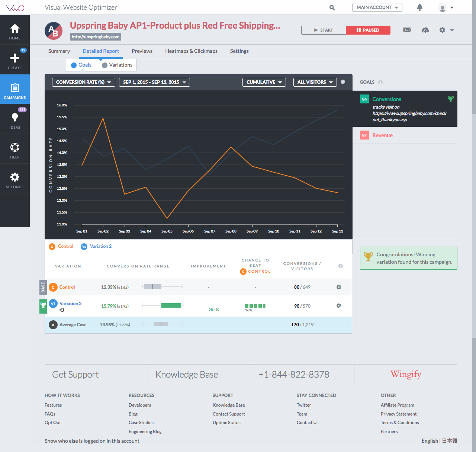The image size is (476, 452).
Task: Open Create in the sidebar
Action: [15, 60]
